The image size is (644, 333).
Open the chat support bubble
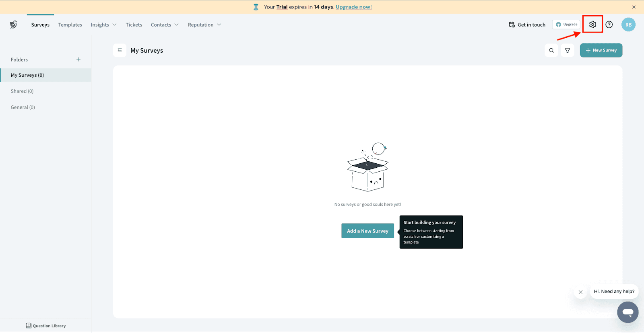point(627,312)
